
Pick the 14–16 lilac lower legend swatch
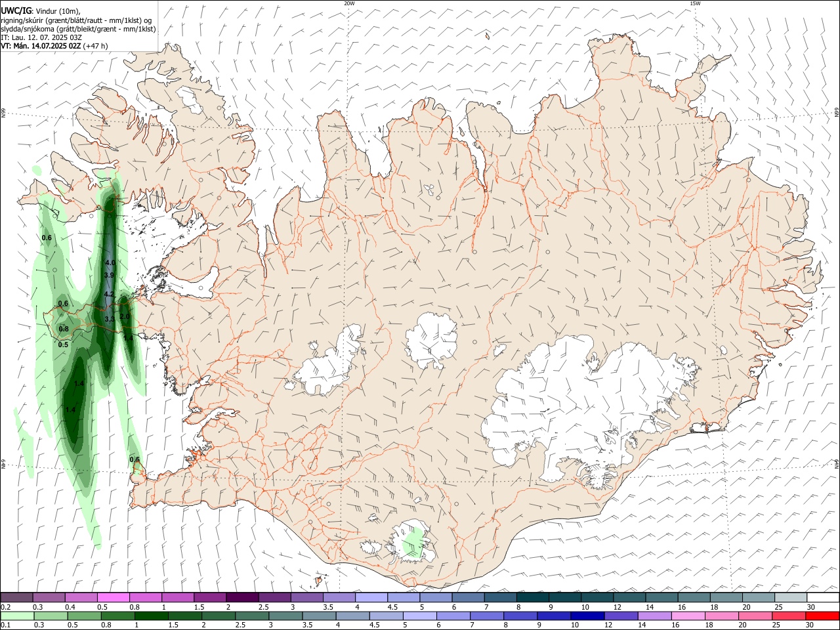click(x=654, y=616)
